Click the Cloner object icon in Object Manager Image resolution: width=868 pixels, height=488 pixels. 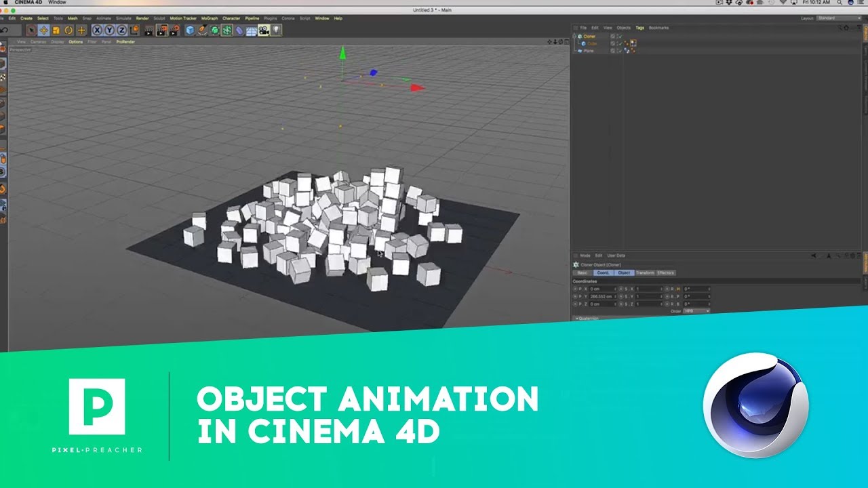tap(580, 36)
